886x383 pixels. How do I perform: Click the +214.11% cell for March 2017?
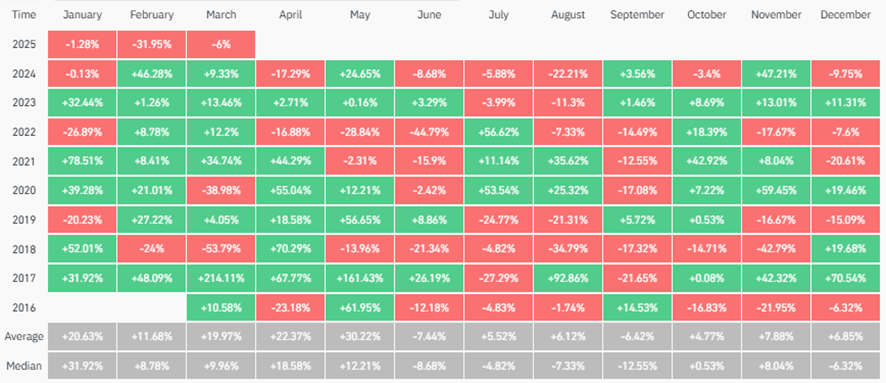221,278
